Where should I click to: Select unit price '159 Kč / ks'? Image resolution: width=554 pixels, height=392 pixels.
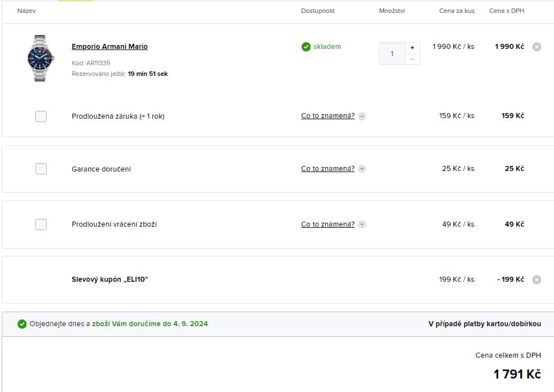(x=457, y=116)
